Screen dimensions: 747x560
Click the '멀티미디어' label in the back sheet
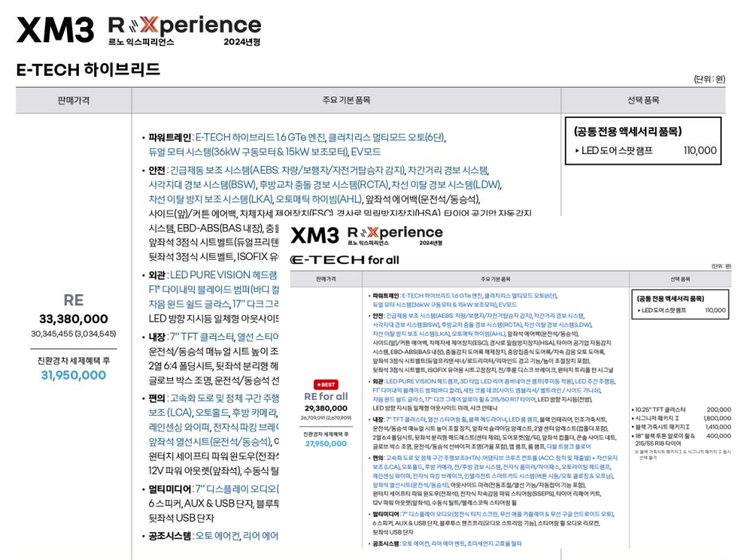(x=170, y=489)
